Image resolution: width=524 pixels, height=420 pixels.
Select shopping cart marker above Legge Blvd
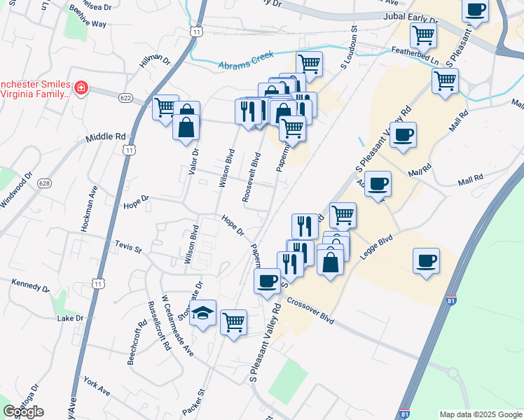tap(343, 217)
